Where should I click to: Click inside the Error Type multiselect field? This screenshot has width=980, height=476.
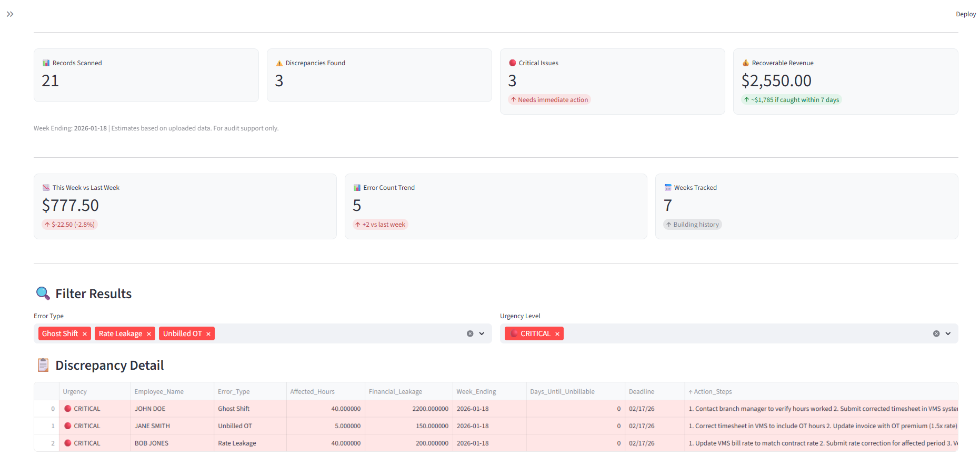(337, 333)
